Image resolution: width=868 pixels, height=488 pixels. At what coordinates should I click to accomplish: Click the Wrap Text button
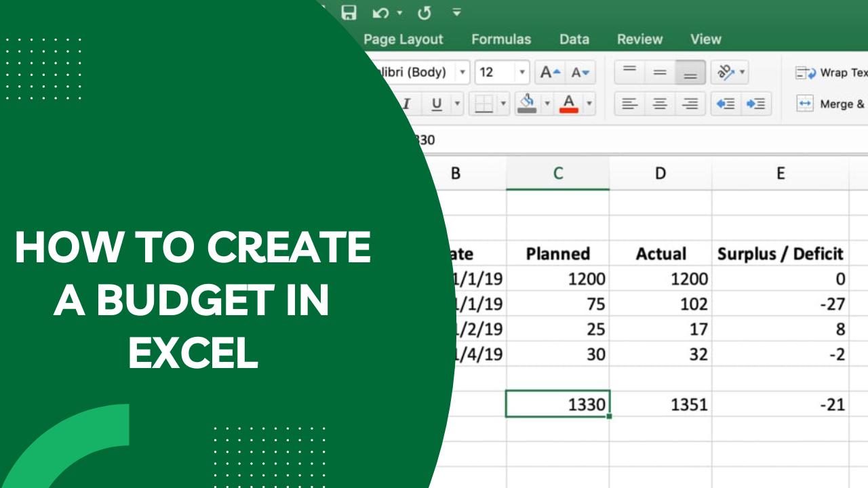click(831, 73)
